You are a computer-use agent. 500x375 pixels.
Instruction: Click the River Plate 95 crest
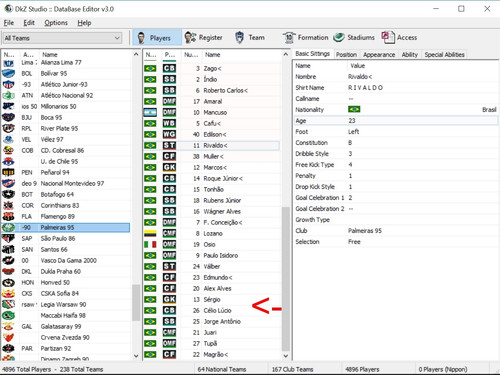click(x=9, y=128)
